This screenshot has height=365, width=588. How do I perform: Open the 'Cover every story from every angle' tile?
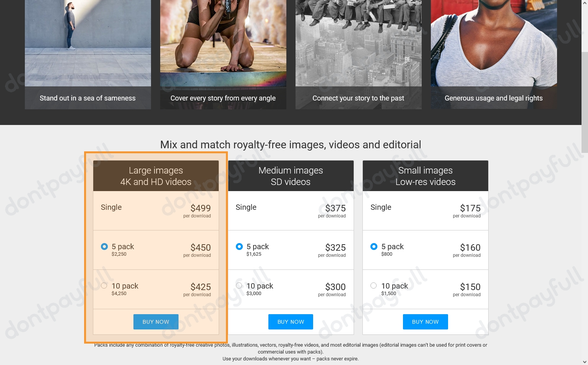(x=223, y=98)
